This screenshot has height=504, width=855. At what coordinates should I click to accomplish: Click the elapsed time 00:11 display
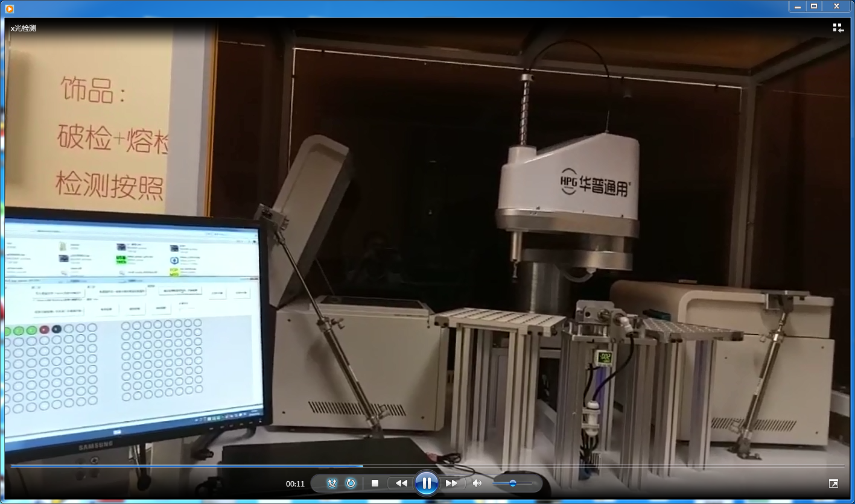(295, 484)
